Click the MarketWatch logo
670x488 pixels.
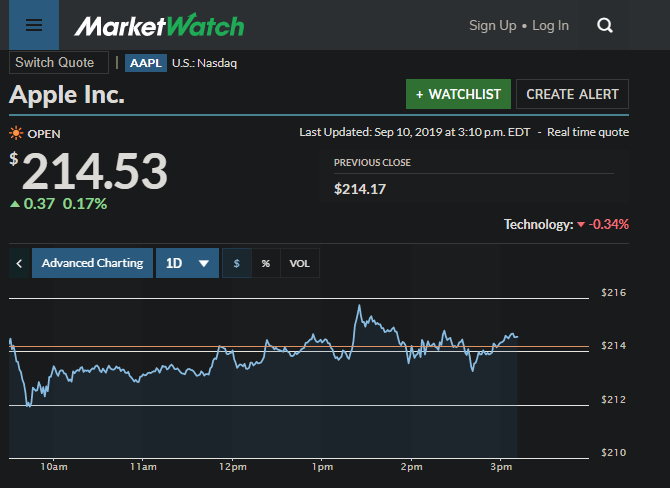tap(159, 25)
